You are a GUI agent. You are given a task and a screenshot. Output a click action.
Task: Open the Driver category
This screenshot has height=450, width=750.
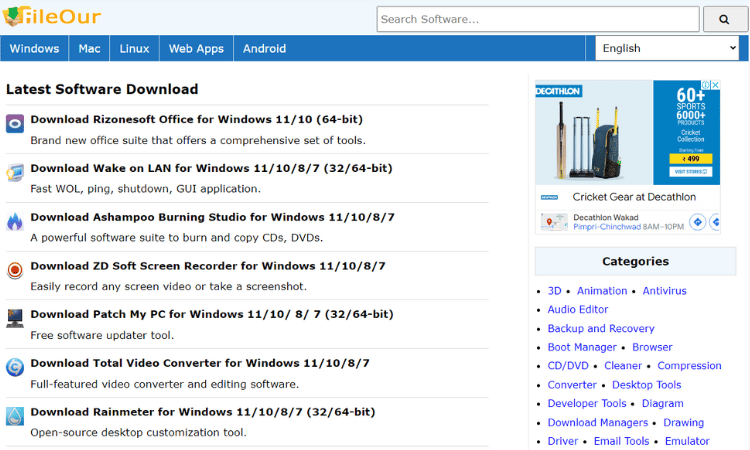pyautogui.click(x=563, y=441)
